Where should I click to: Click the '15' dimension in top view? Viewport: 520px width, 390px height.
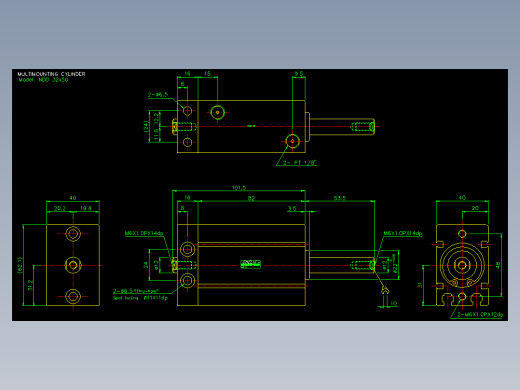[x=207, y=74]
